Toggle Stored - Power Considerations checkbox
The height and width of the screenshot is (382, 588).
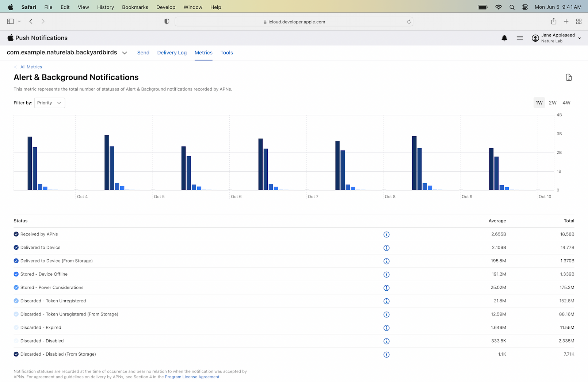click(16, 288)
